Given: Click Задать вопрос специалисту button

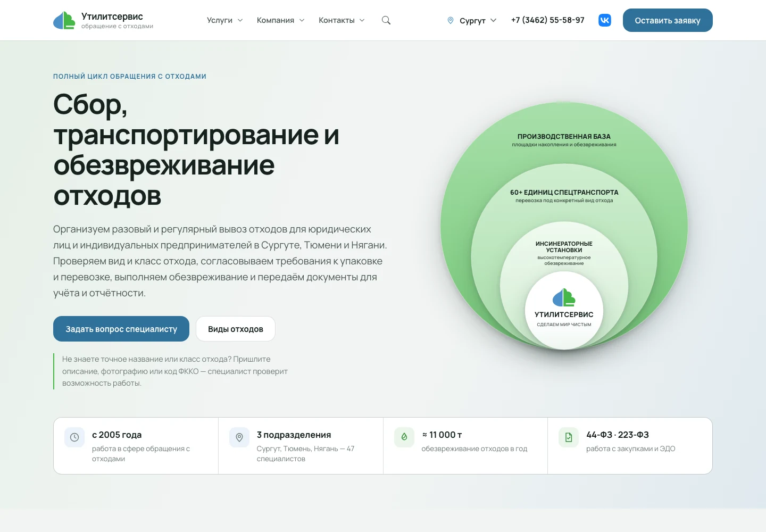Looking at the screenshot, I should pyautogui.click(x=121, y=329).
